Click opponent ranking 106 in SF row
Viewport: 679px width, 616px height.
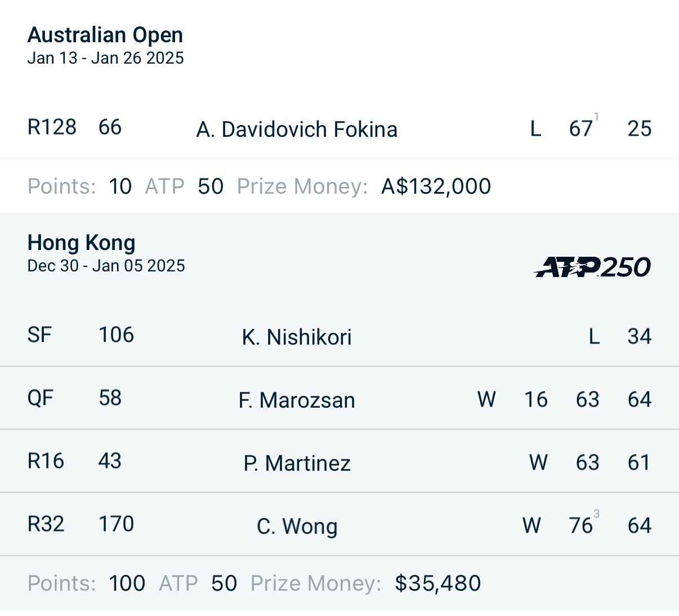[117, 335]
